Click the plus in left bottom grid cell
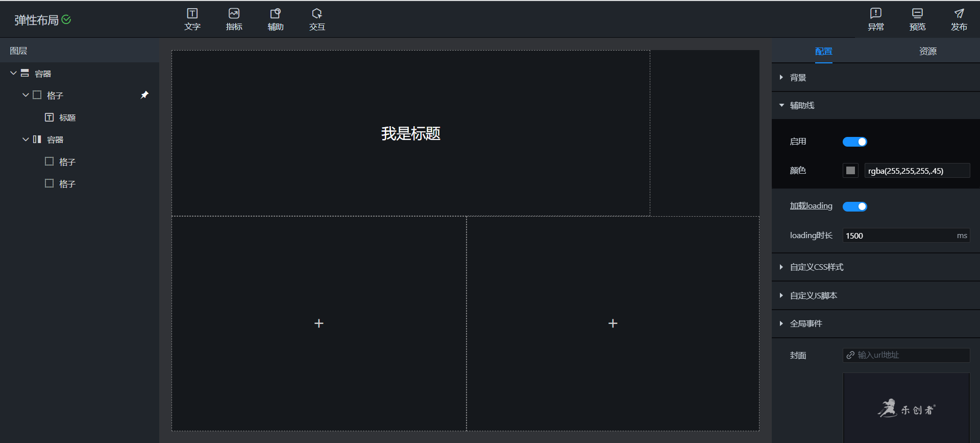The height and width of the screenshot is (443, 980). coord(319,323)
